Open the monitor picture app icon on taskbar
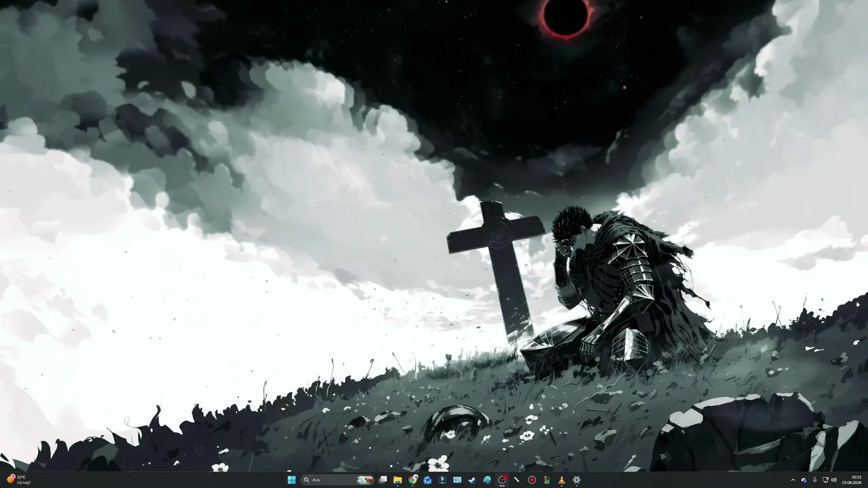 coord(457,480)
